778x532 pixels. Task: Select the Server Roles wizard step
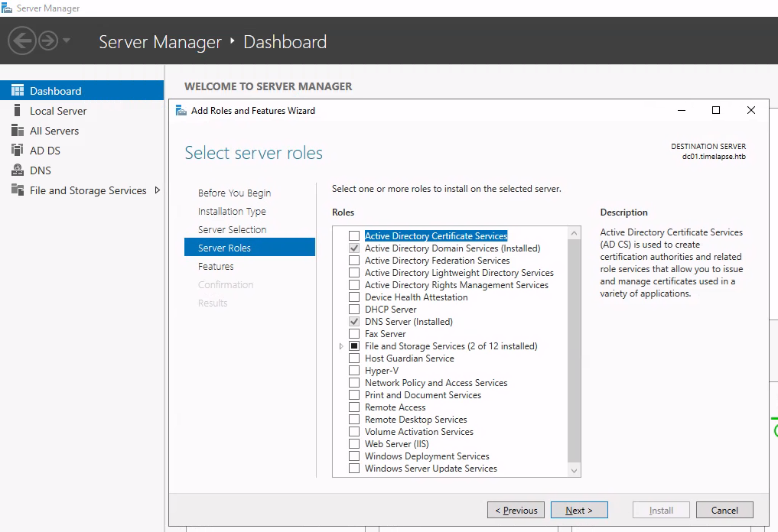coord(249,248)
